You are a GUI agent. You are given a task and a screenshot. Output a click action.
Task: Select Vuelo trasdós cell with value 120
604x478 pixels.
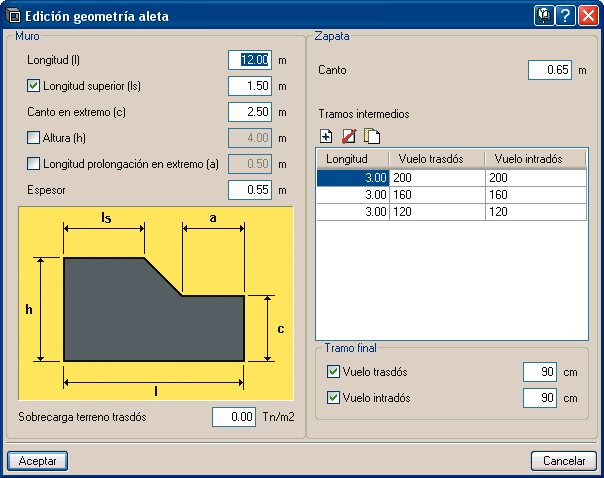coord(437,212)
